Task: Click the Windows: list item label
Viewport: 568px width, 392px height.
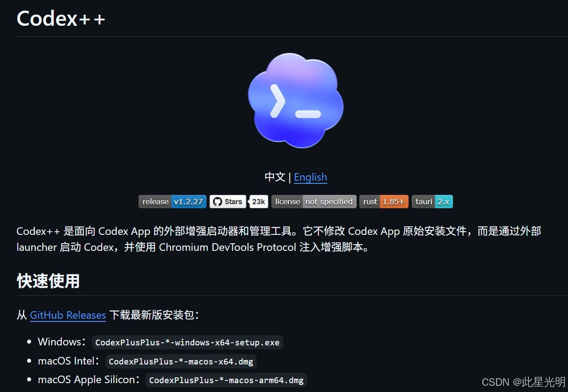Action: click(62, 342)
